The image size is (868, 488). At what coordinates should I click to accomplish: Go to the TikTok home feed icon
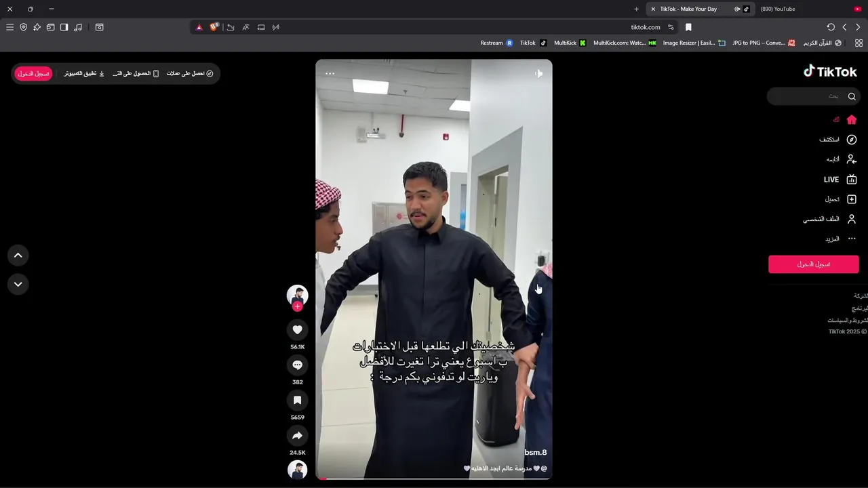coord(852,119)
